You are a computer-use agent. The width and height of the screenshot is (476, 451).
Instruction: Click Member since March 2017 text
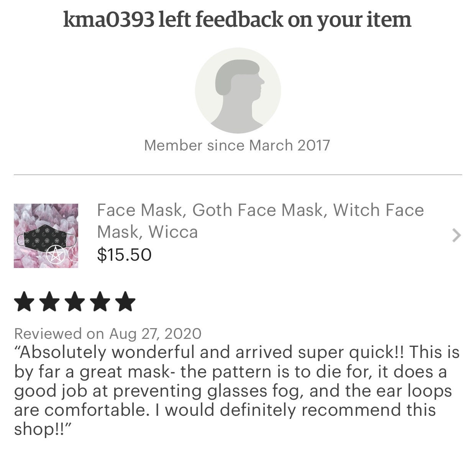(237, 145)
